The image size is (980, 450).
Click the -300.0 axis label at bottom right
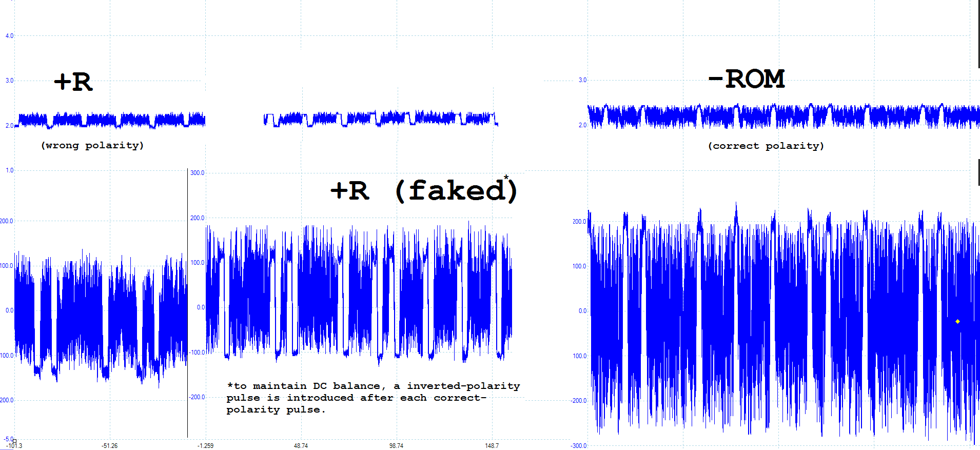coord(578,446)
